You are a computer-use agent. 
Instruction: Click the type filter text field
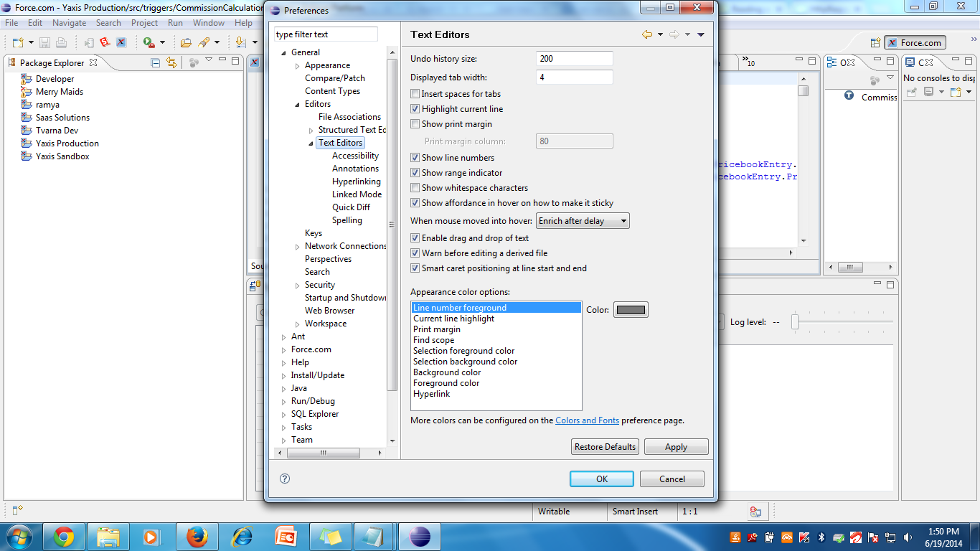pos(324,34)
